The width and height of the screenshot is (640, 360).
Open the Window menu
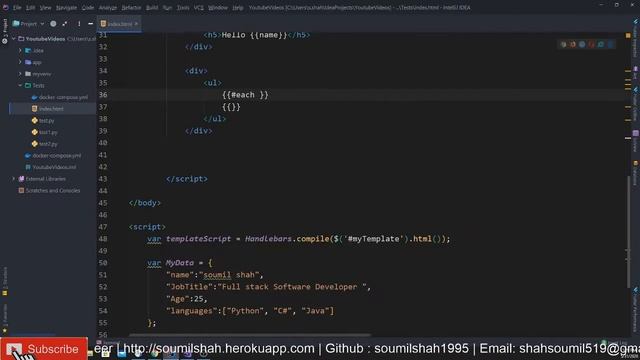click(x=218, y=7)
